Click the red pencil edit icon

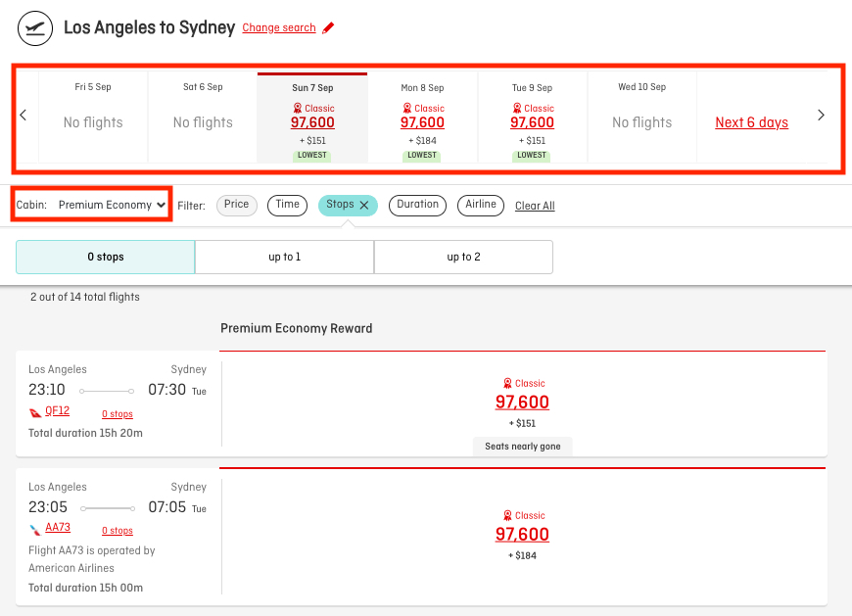(x=328, y=27)
